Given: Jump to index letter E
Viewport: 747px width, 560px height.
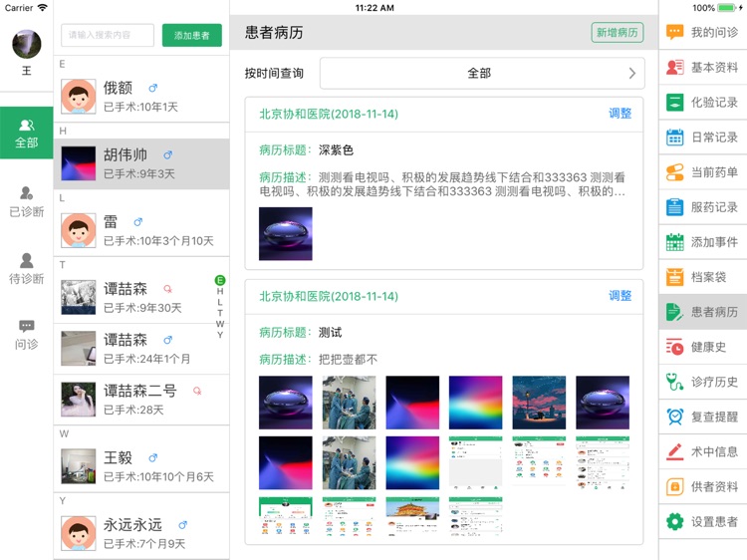Looking at the screenshot, I should pyautogui.click(x=220, y=280).
